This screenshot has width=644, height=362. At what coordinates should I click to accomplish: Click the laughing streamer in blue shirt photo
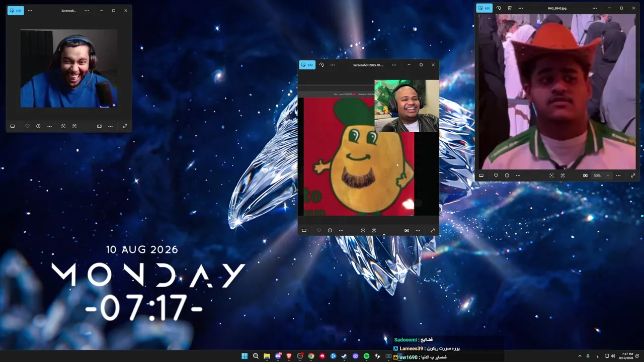pyautogui.click(x=69, y=69)
